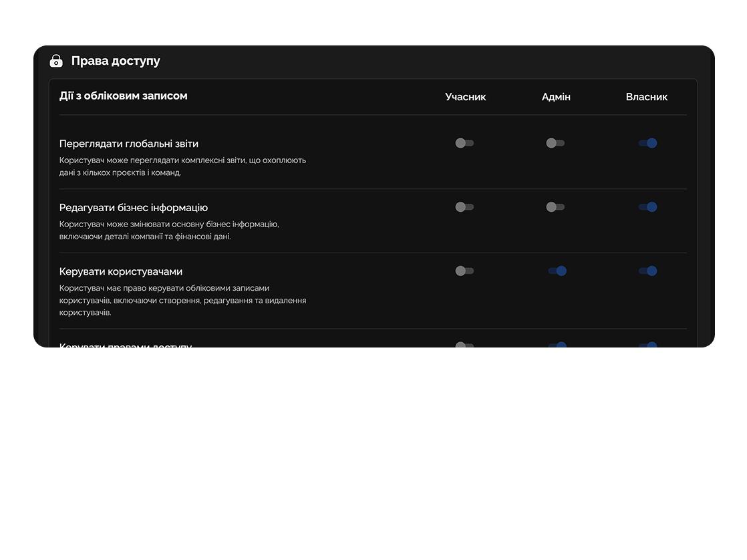Enable Редагувати бізнес інформацію for Адмін
Screen dimensions: 747x560
555,207
